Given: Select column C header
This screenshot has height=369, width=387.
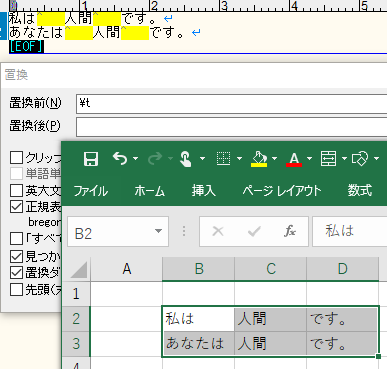Looking at the screenshot, I should pos(271,269).
